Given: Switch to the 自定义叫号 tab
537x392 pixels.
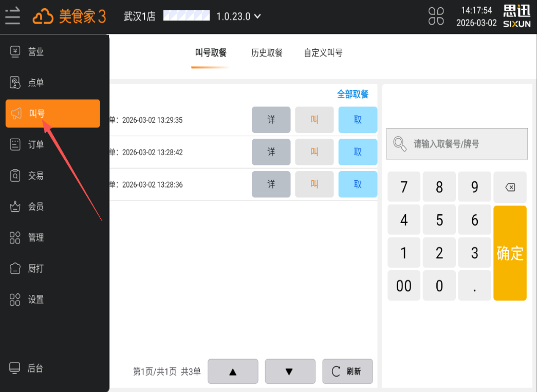Looking at the screenshot, I should [x=323, y=53].
